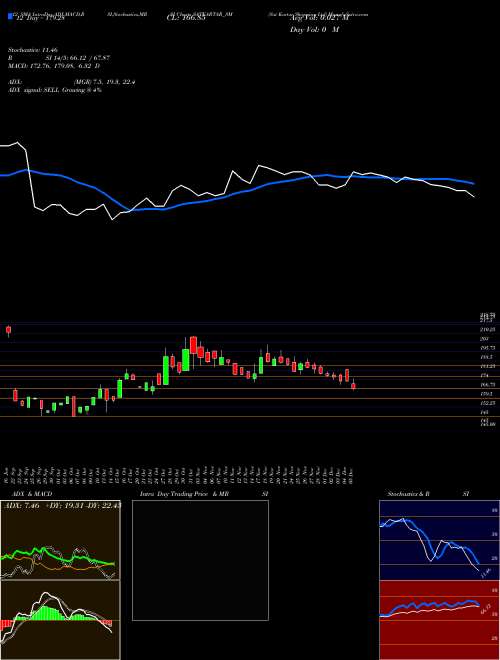Click the 'ADX: 7.46 +DY: 19.31' readout

(61, 505)
